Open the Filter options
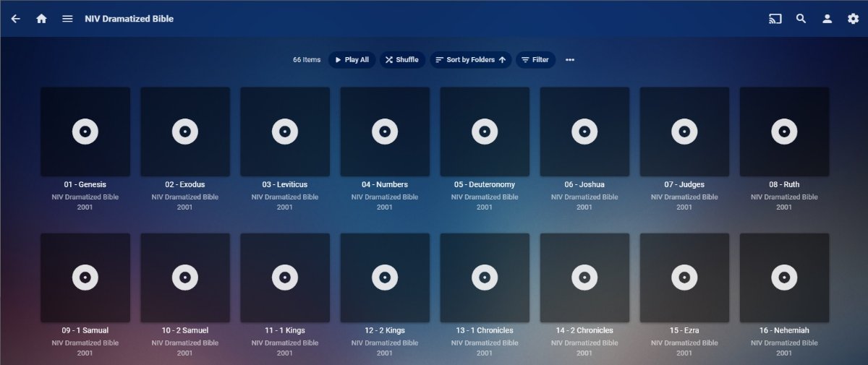Screen dimensions: 868x365 (x=535, y=60)
